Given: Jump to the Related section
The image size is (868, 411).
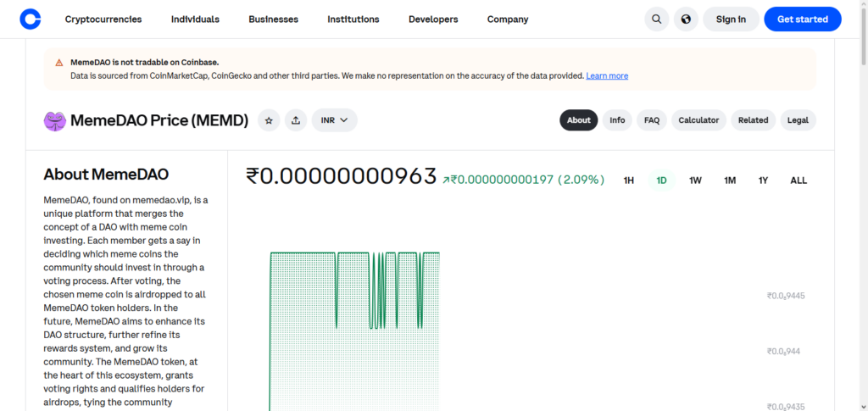Looking at the screenshot, I should [x=754, y=120].
